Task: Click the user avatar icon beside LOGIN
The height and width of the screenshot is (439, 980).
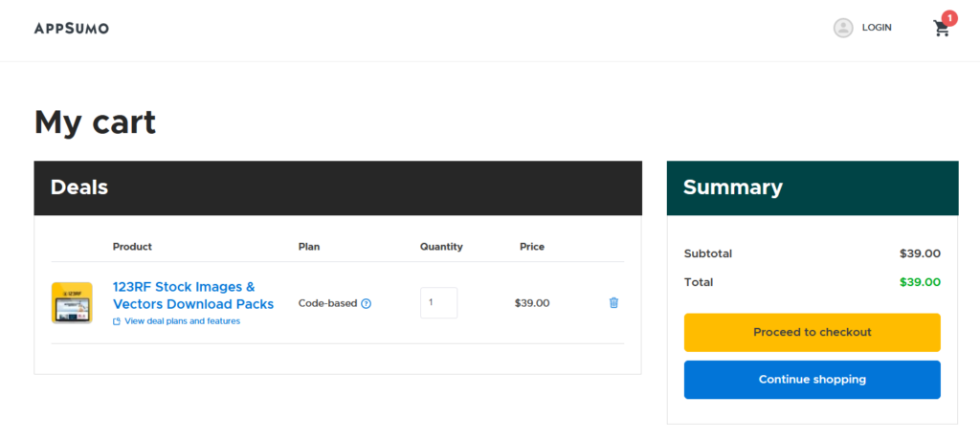Action: coord(843,28)
